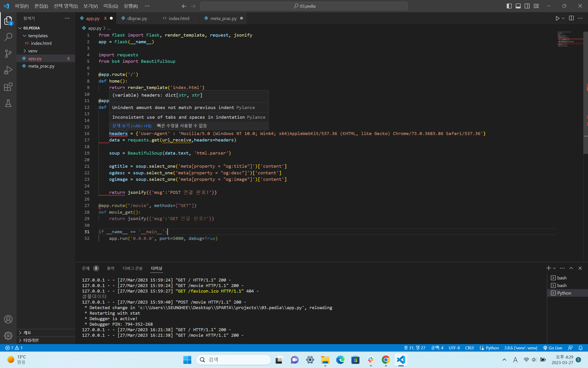Image resolution: width=588 pixels, height=368 pixels.
Task: Switch to the 문제 problems tab
Action: pos(90,268)
